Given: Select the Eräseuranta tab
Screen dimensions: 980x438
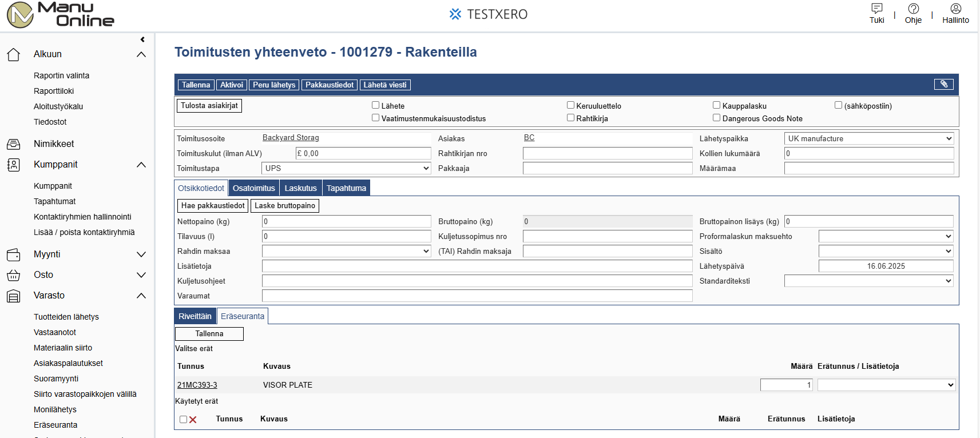Looking at the screenshot, I should [243, 316].
